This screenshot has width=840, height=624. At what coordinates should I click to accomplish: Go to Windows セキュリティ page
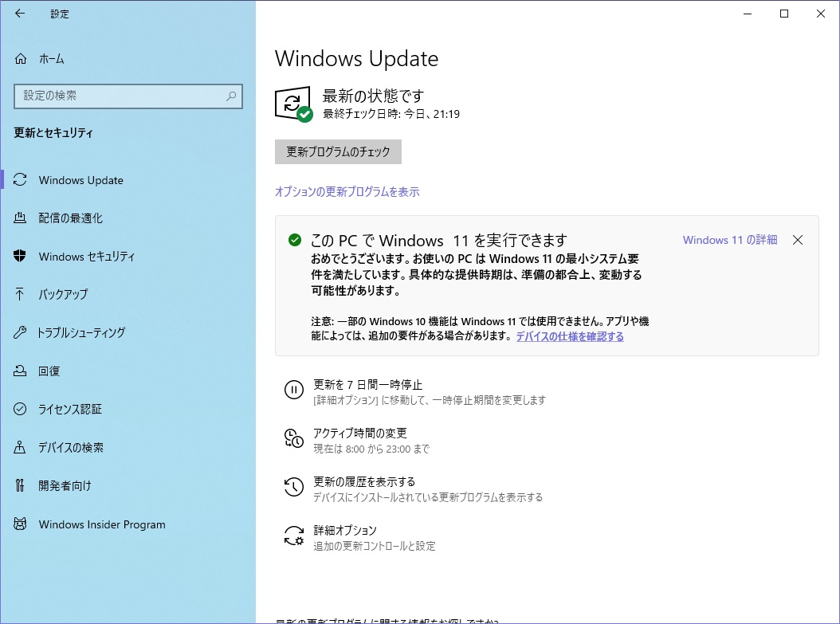coord(128,257)
